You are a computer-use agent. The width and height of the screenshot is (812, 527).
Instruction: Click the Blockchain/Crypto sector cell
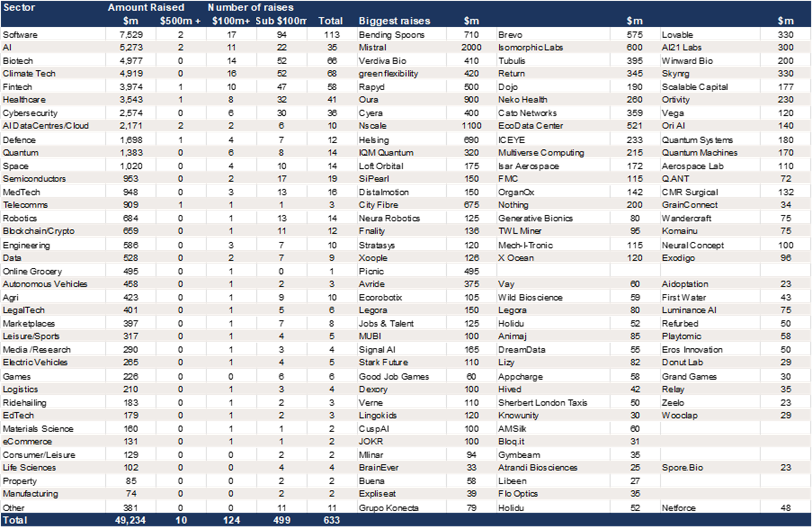[39, 231]
